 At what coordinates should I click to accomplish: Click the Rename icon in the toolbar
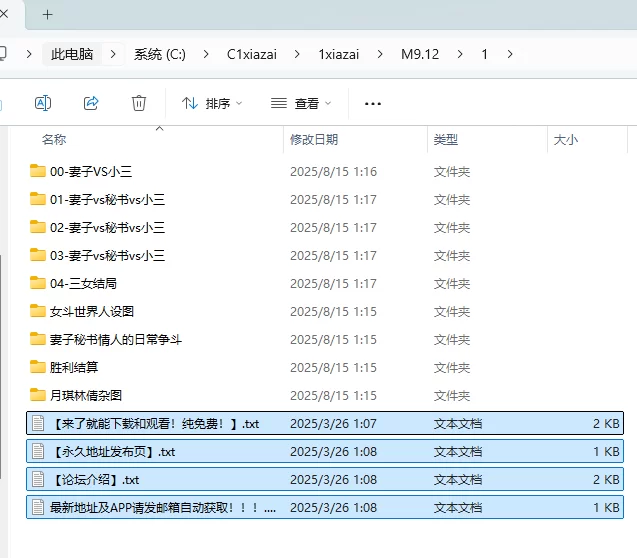[43, 103]
